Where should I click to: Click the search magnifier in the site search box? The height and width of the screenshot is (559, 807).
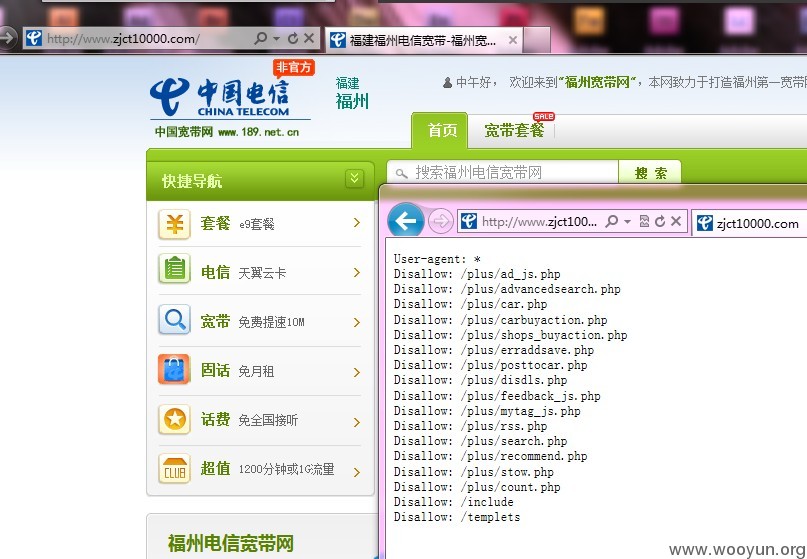401,173
